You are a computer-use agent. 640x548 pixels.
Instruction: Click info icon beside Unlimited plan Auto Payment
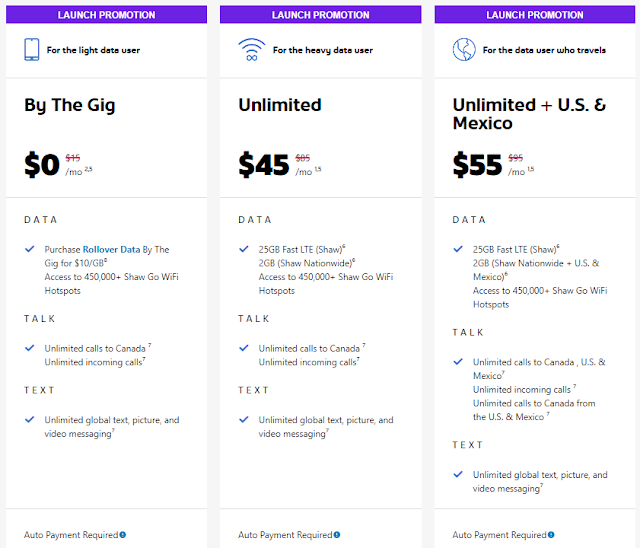coord(337,535)
